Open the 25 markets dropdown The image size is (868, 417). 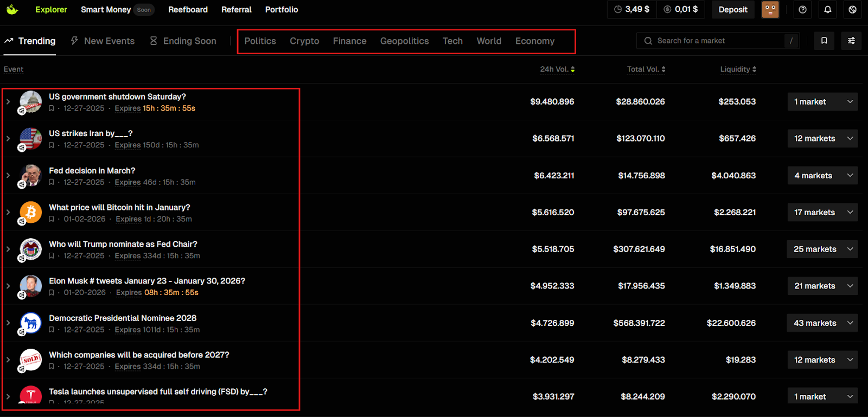[822, 249]
